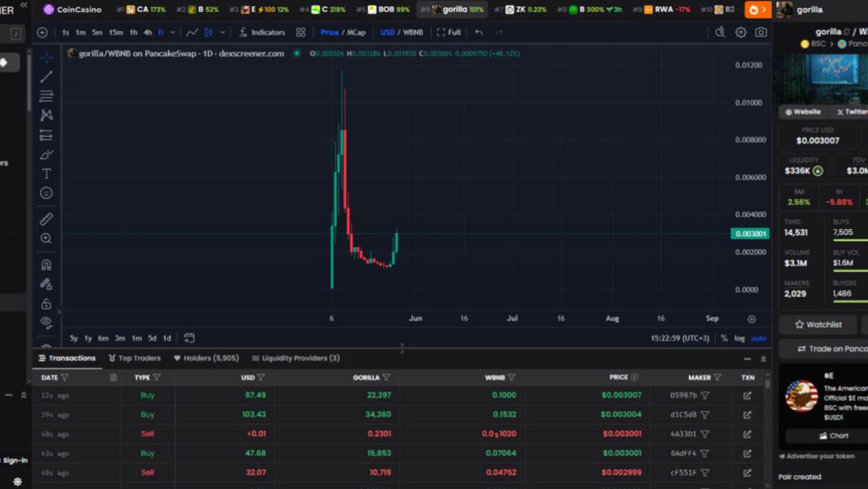Toggle stay in drawing mode
The image size is (868, 489).
(x=46, y=284)
